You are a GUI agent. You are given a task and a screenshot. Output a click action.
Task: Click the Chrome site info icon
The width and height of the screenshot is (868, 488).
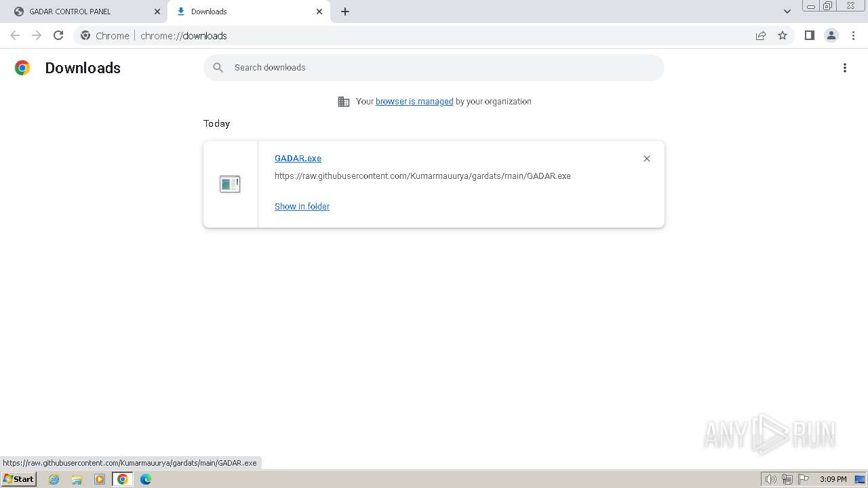click(x=85, y=35)
